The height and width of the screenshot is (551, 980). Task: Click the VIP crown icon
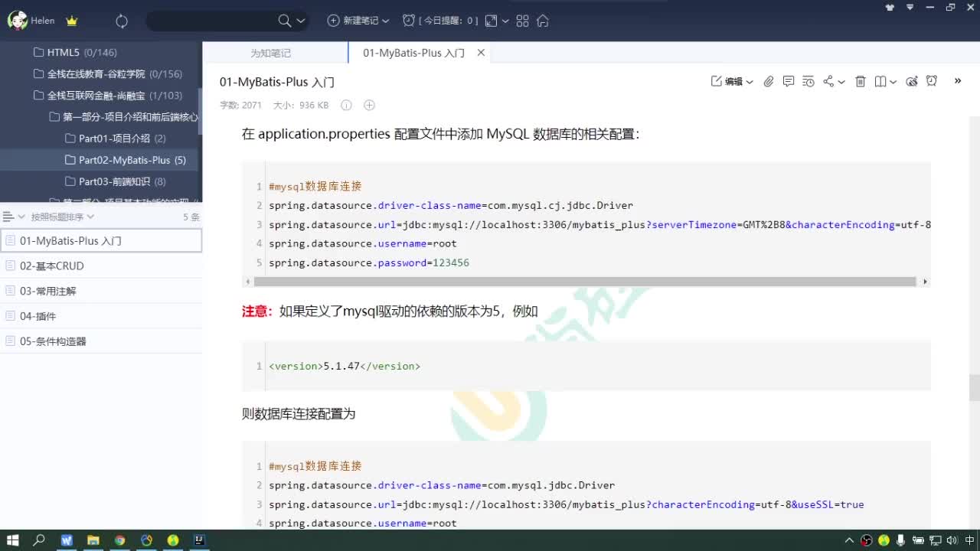pos(72,21)
